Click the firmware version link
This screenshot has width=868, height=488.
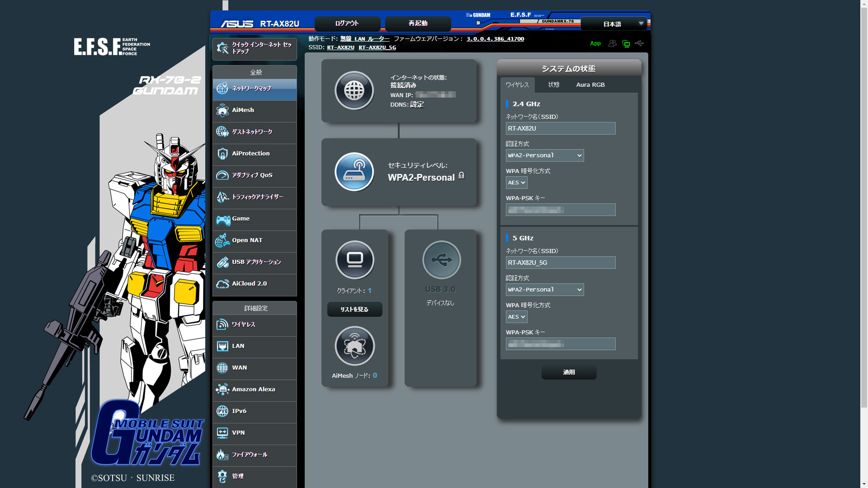[495, 39]
